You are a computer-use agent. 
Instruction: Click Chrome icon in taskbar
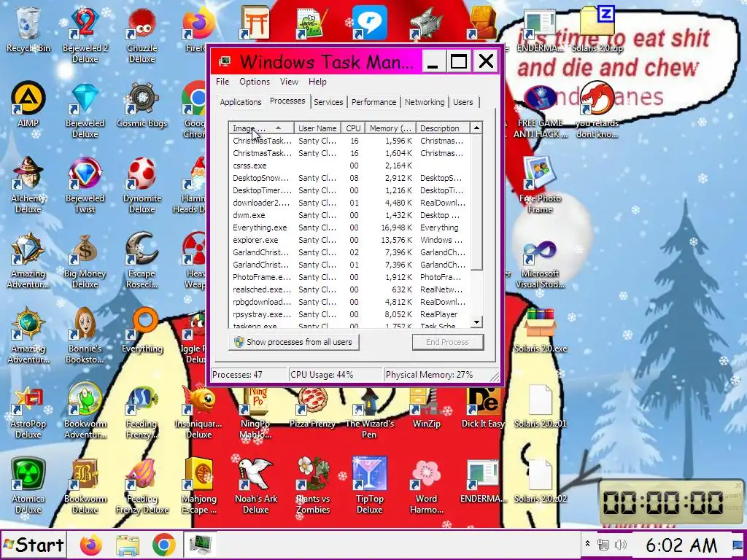pyautogui.click(x=164, y=545)
